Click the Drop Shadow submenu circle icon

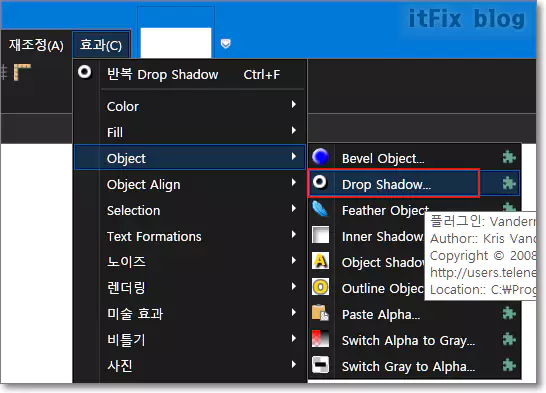[x=320, y=182]
